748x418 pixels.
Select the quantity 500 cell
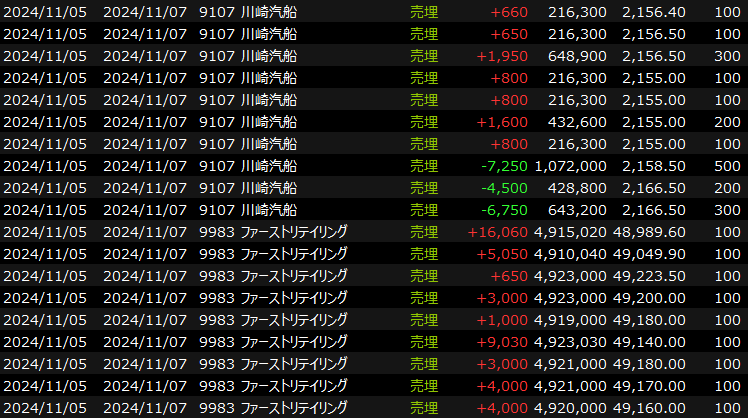tap(727, 166)
